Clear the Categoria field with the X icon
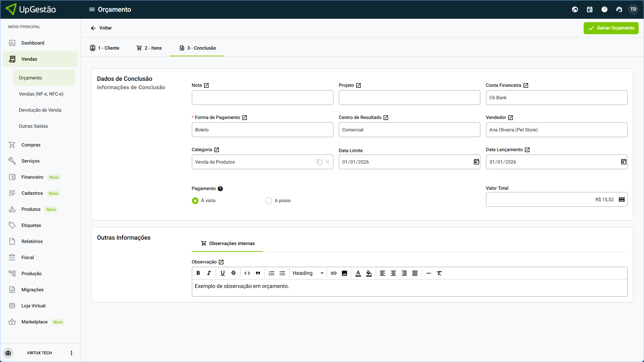This screenshot has height=362, width=644. 328,162
